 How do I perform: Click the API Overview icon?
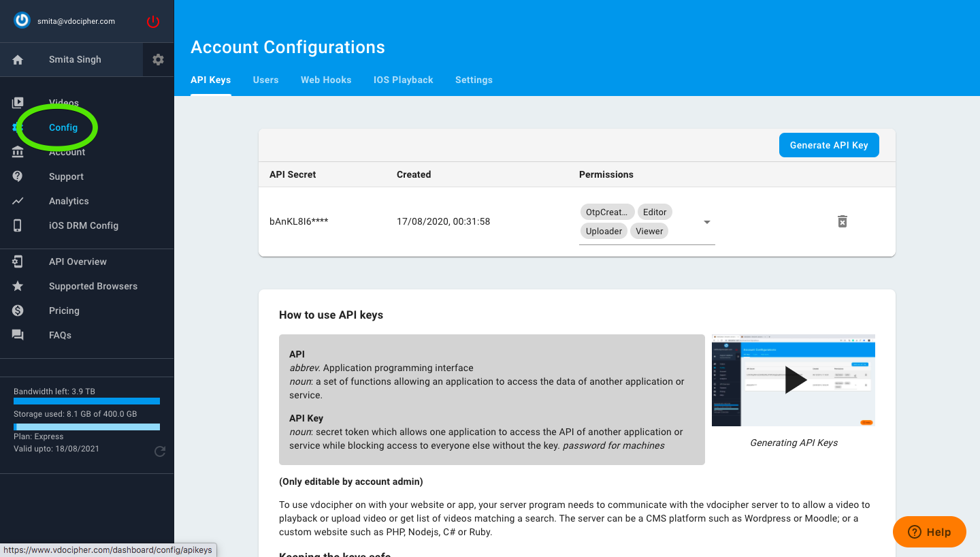(18, 261)
